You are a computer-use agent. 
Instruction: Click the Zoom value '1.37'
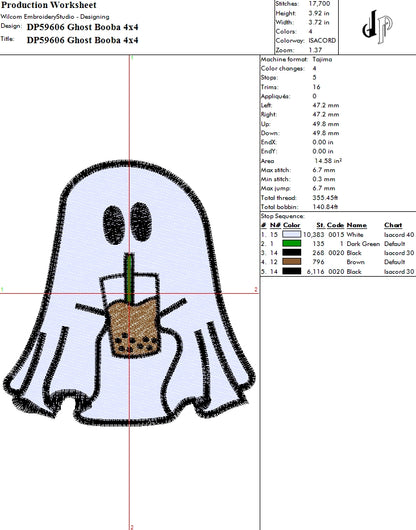click(x=315, y=50)
